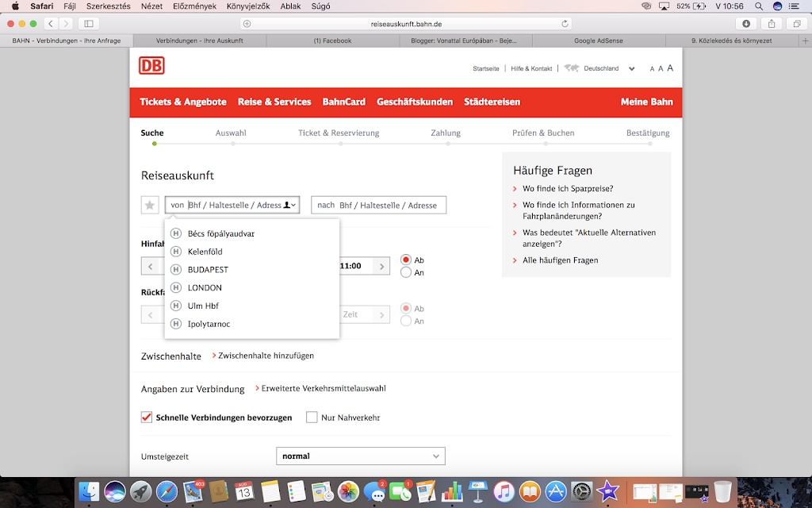Click Zwischenhalte hinzufügen link
The image size is (812, 508).
coord(265,356)
